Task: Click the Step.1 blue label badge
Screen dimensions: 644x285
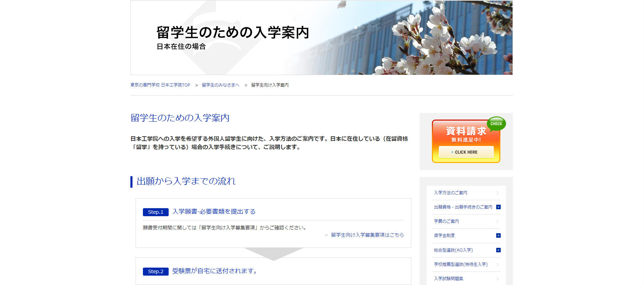Action: [155, 212]
